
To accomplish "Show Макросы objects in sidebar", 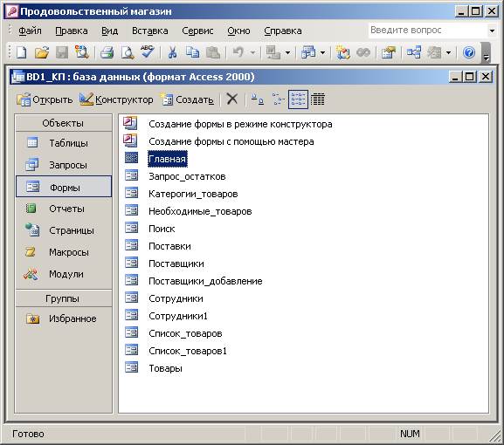I will click(63, 252).
